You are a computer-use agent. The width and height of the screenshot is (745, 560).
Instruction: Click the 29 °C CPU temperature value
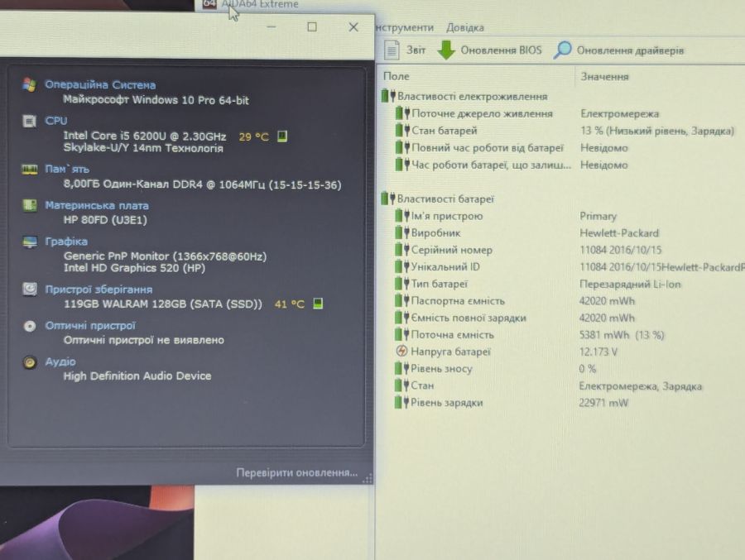tap(254, 136)
